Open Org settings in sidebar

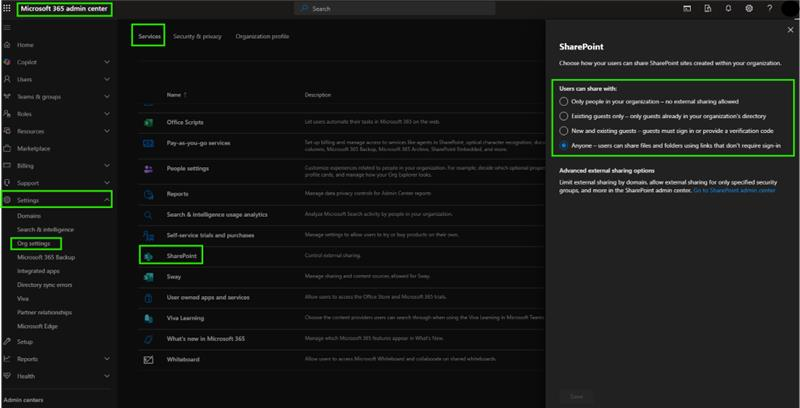coord(34,244)
